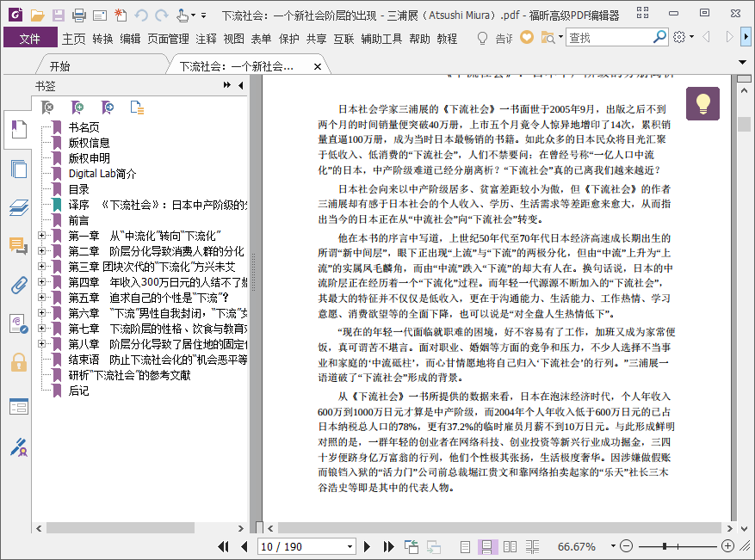Viewport: 755px width, 560px height.
Task: Open the 页面管理 ribbon tab
Action: coord(168,39)
